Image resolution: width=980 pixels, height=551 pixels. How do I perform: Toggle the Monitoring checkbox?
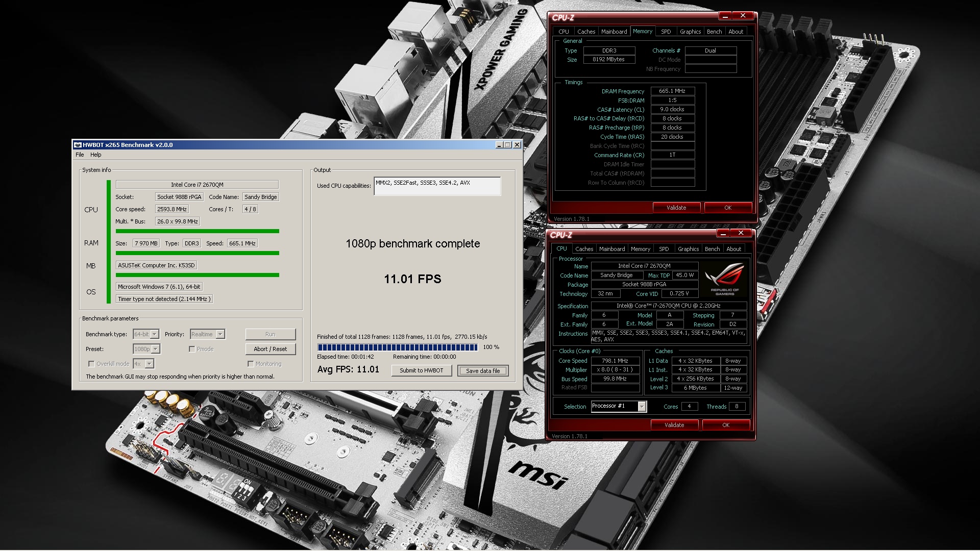(x=251, y=364)
